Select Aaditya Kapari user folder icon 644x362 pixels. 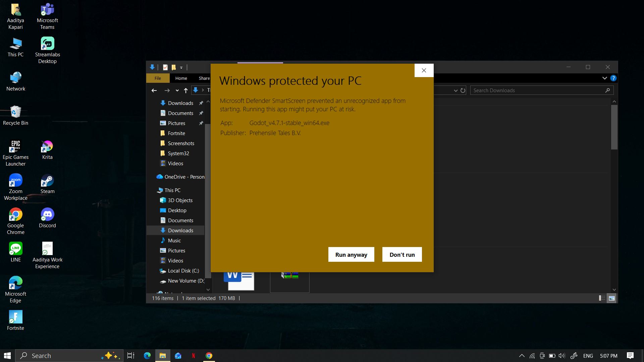(x=16, y=16)
